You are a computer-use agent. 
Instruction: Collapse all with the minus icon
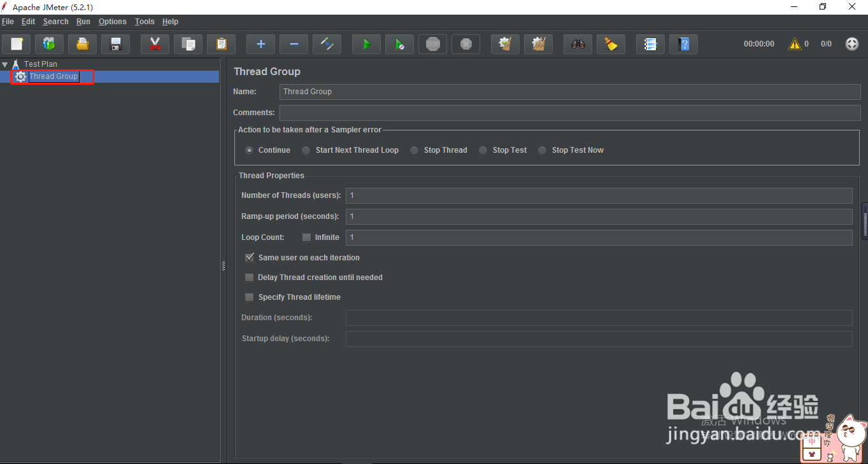[x=294, y=44]
